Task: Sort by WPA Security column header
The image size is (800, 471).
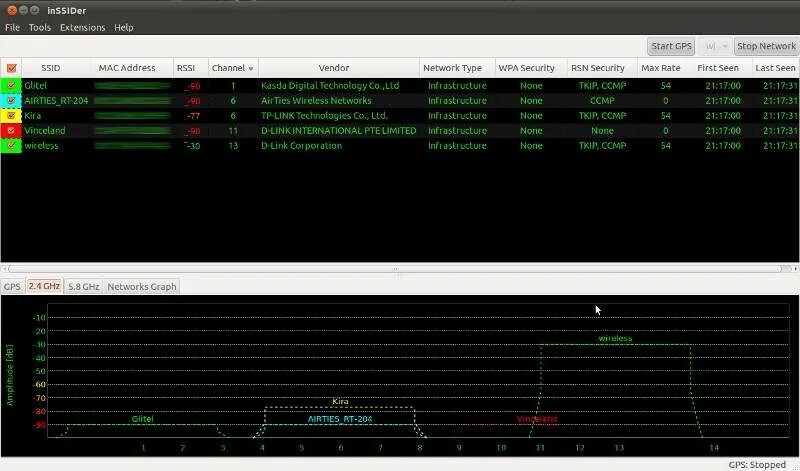Action: pyautogui.click(x=526, y=68)
